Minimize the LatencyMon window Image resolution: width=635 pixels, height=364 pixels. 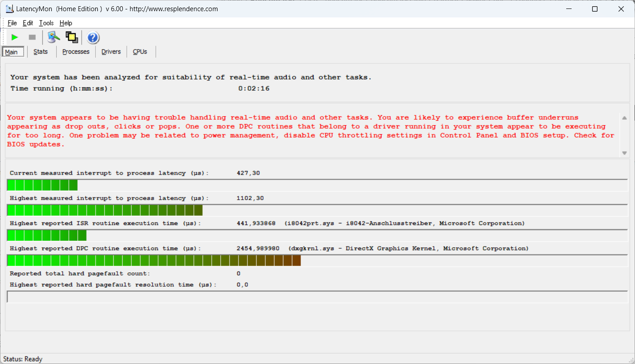tap(568, 9)
